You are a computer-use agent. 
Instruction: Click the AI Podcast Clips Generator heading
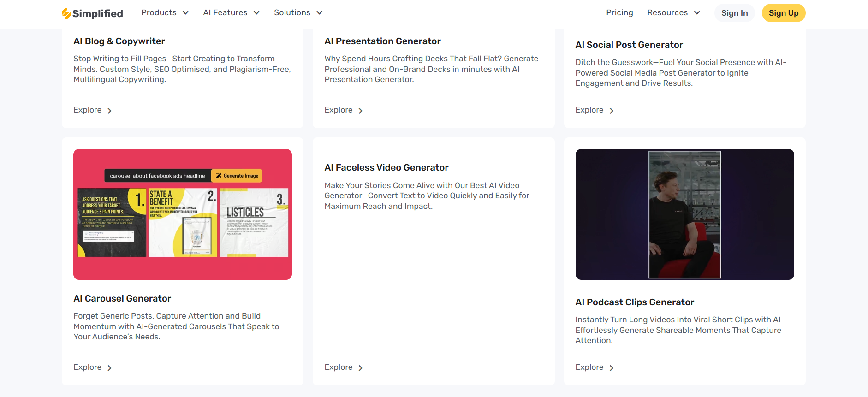pyautogui.click(x=635, y=302)
